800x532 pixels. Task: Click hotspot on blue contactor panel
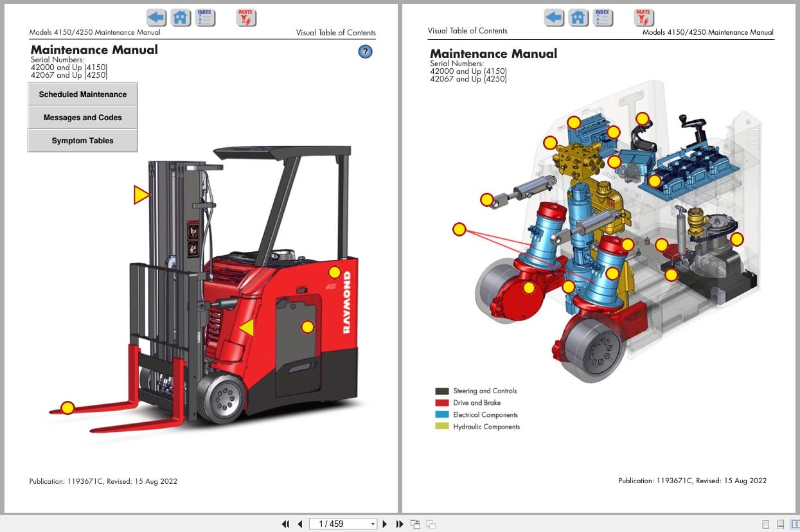point(654,181)
